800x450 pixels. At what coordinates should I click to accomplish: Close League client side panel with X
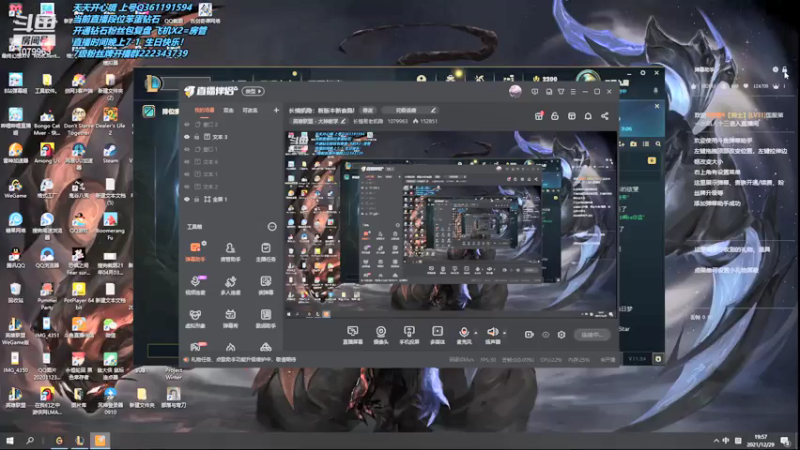point(657,106)
